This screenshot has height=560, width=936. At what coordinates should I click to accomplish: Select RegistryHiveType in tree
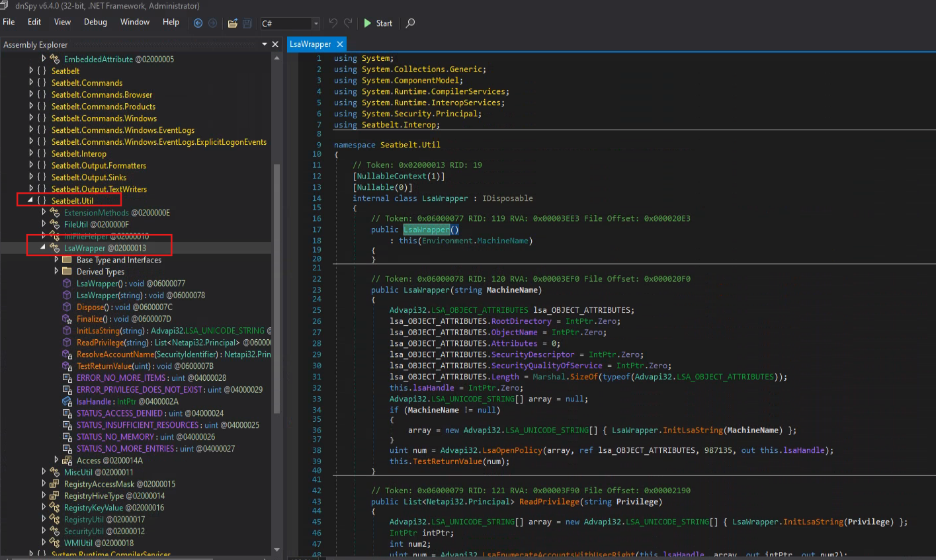point(114,496)
